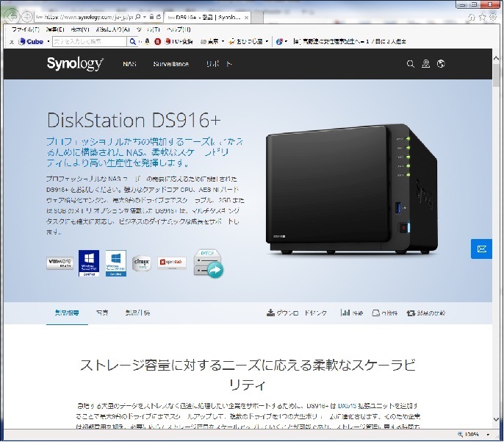Click the browser Forward arrow button
Viewport: 504px width, 442px height.
coord(27,16)
